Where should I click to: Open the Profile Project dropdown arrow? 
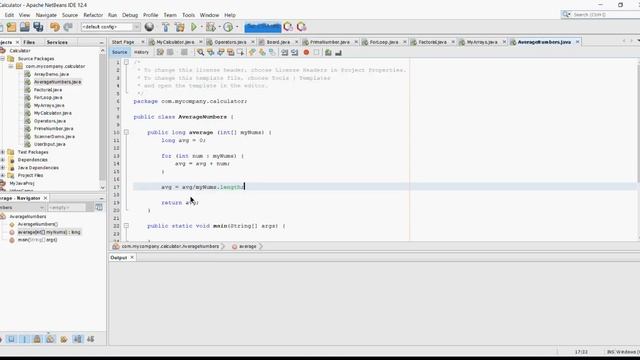click(x=237, y=27)
